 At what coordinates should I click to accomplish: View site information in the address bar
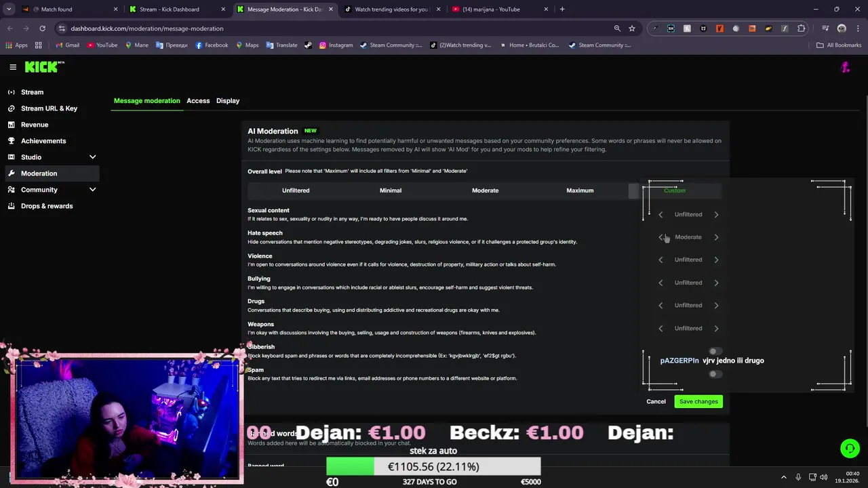[62, 28]
